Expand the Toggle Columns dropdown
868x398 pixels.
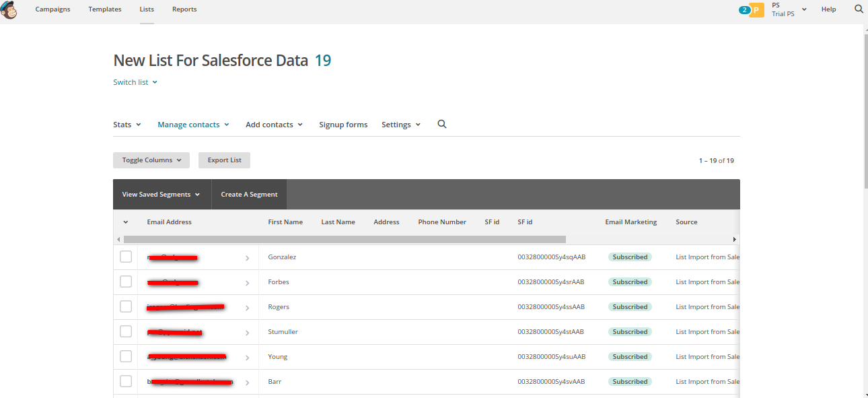[151, 160]
